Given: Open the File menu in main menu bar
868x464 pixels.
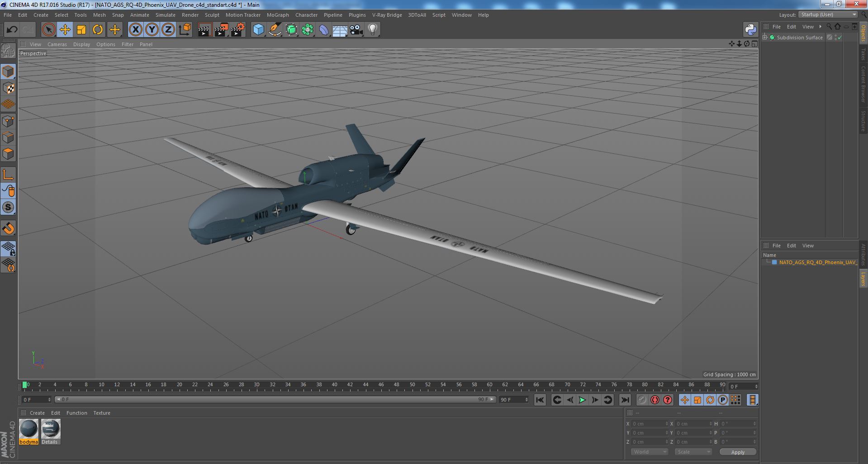Looking at the screenshot, I should point(8,15).
